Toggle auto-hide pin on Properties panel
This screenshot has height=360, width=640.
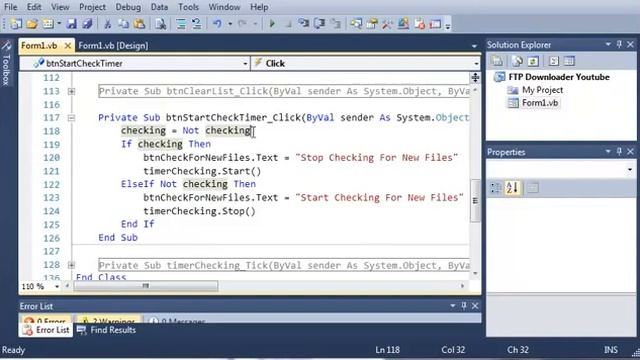tap(619, 151)
